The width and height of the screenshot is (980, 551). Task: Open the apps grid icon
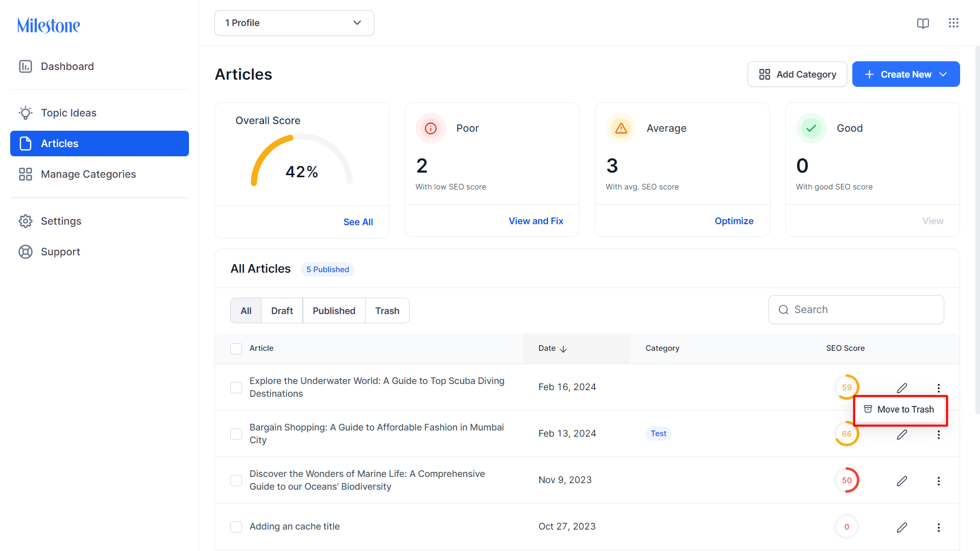tap(953, 23)
